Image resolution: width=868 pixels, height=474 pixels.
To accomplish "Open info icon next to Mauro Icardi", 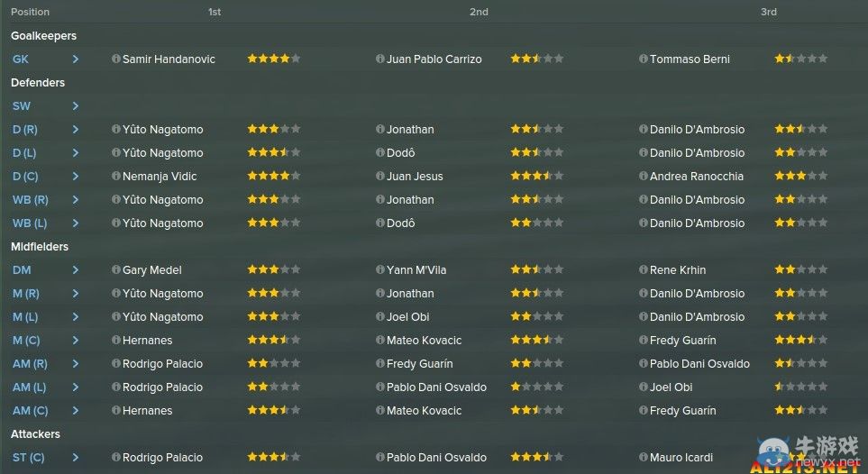I will (x=644, y=458).
